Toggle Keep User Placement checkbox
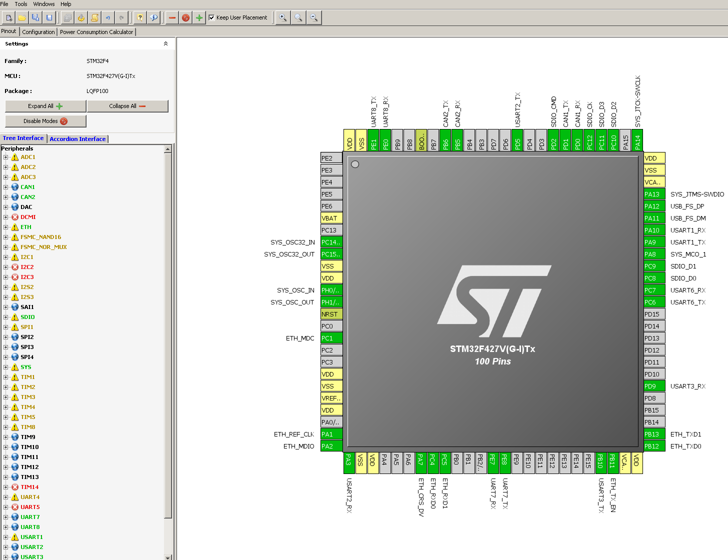The image size is (728, 560). tap(211, 17)
